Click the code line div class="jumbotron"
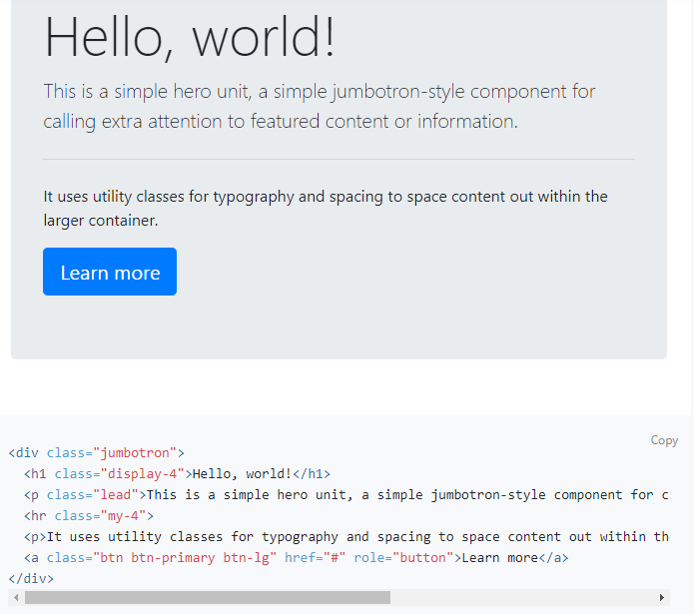The image size is (700, 614). (x=97, y=453)
